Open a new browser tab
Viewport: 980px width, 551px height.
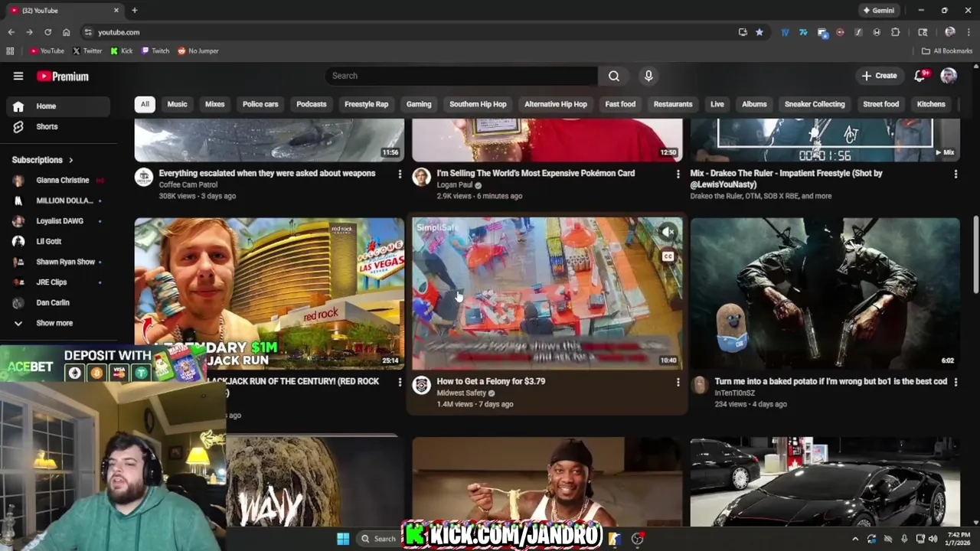tap(135, 10)
